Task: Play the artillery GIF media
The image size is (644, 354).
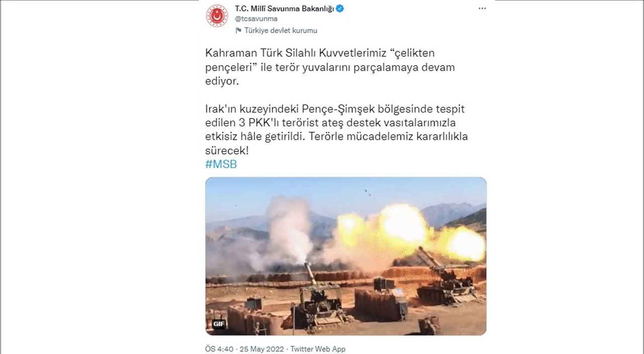Action: (x=346, y=256)
